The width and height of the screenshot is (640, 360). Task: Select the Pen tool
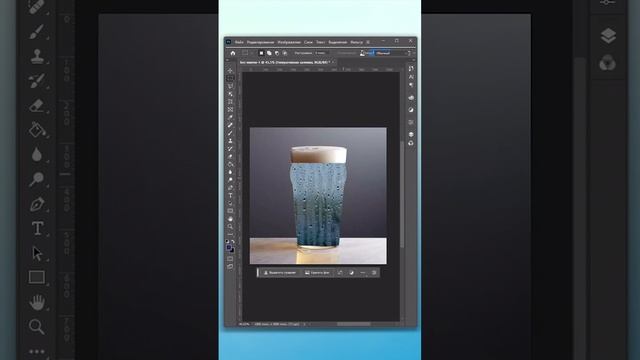pyautogui.click(x=230, y=187)
